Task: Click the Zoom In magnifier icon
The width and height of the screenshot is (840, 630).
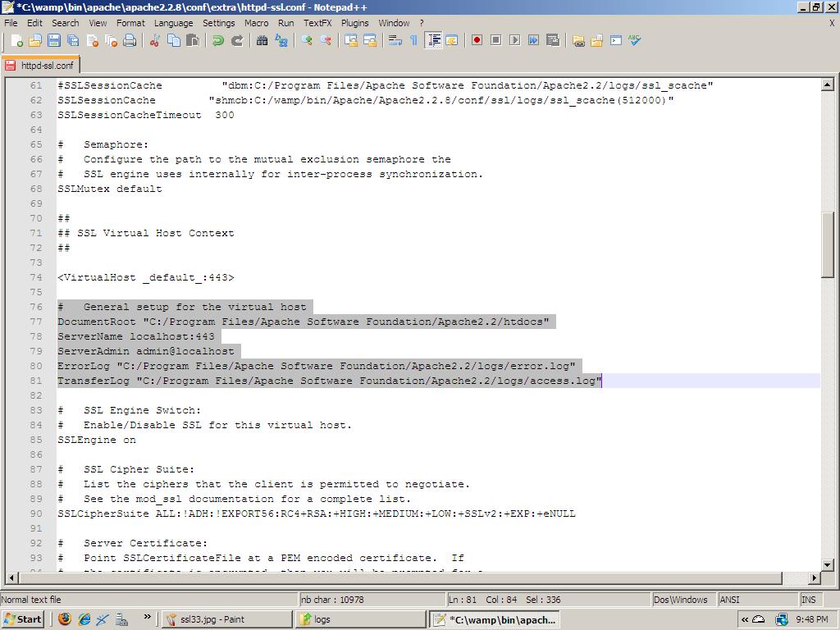Action: (307, 40)
